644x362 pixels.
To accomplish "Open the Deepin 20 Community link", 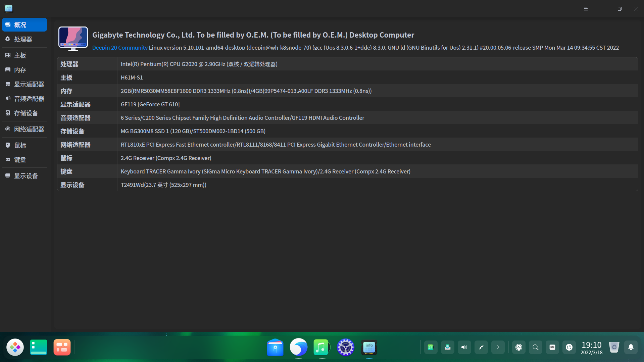I will pyautogui.click(x=120, y=48).
